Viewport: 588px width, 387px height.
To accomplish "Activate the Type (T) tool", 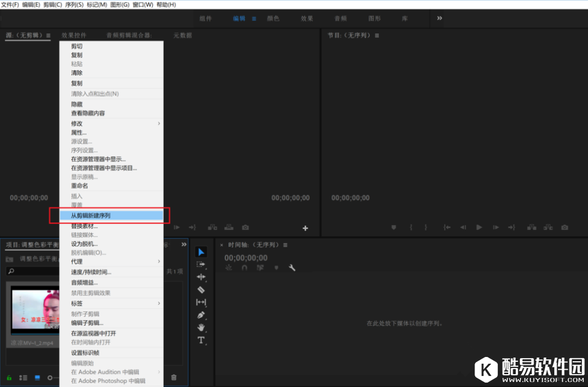I will click(x=201, y=340).
